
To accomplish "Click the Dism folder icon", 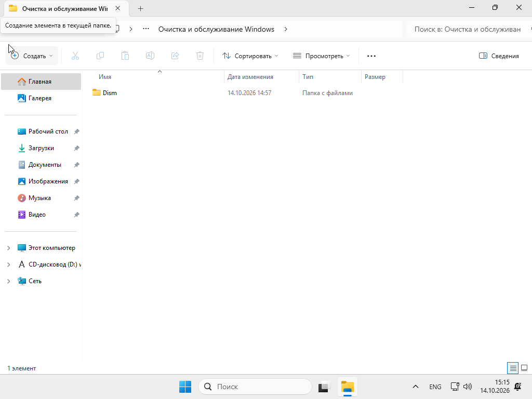I will [x=97, y=92].
